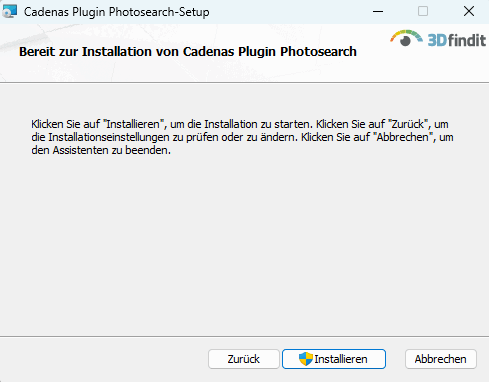This screenshot has height=382, width=489.
Task: Open the setup icon menu in title bar
Action: [x=9, y=12]
